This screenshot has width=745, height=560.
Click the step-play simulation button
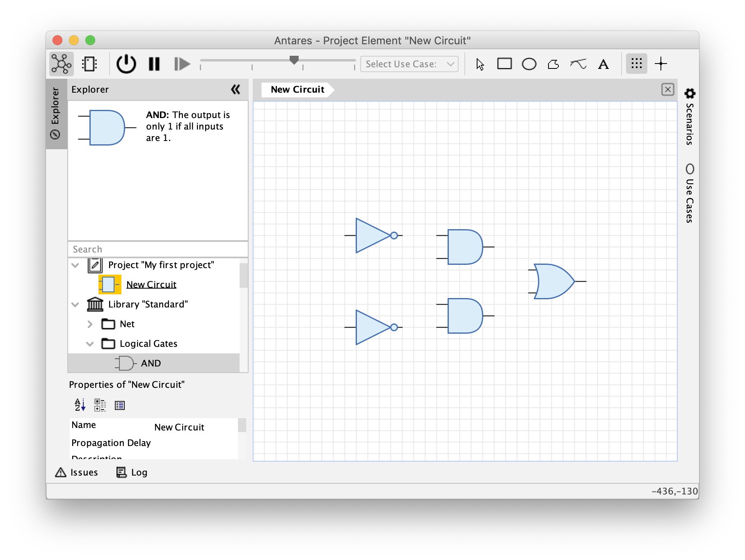point(182,64)
